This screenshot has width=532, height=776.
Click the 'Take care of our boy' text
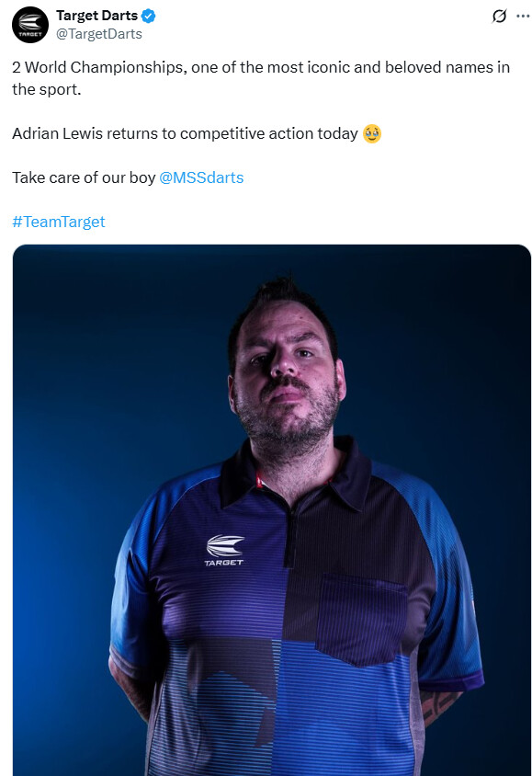coord(84,177)
